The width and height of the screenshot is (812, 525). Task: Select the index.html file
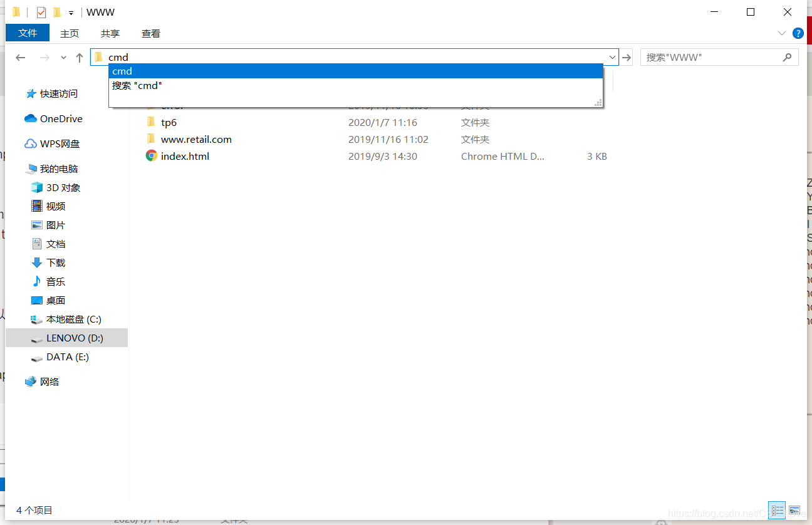pos(185,157)
